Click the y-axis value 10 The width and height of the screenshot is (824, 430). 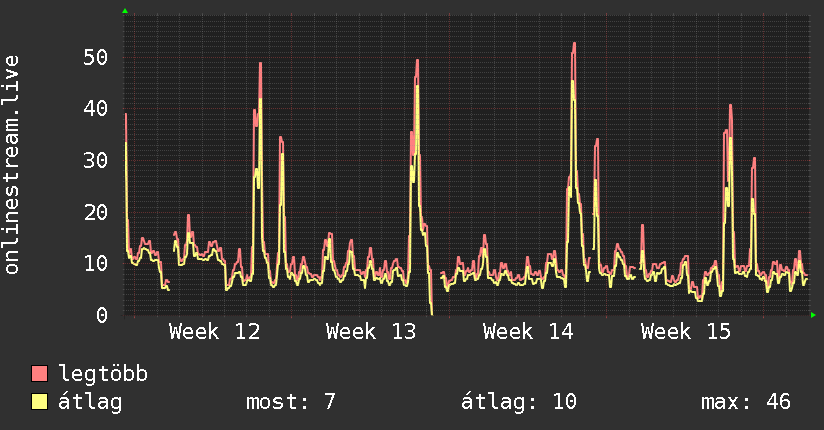coord(96,263)
